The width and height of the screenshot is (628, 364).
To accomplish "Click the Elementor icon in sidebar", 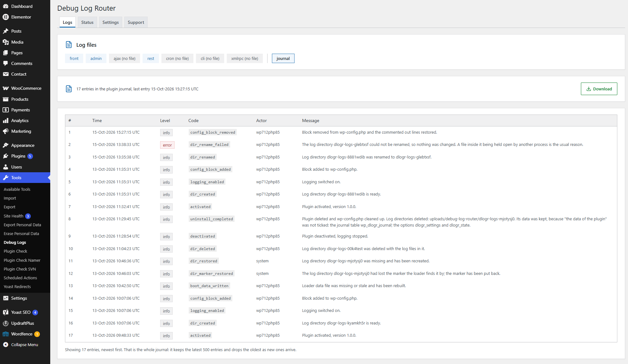I will click(x=6, y=17).
